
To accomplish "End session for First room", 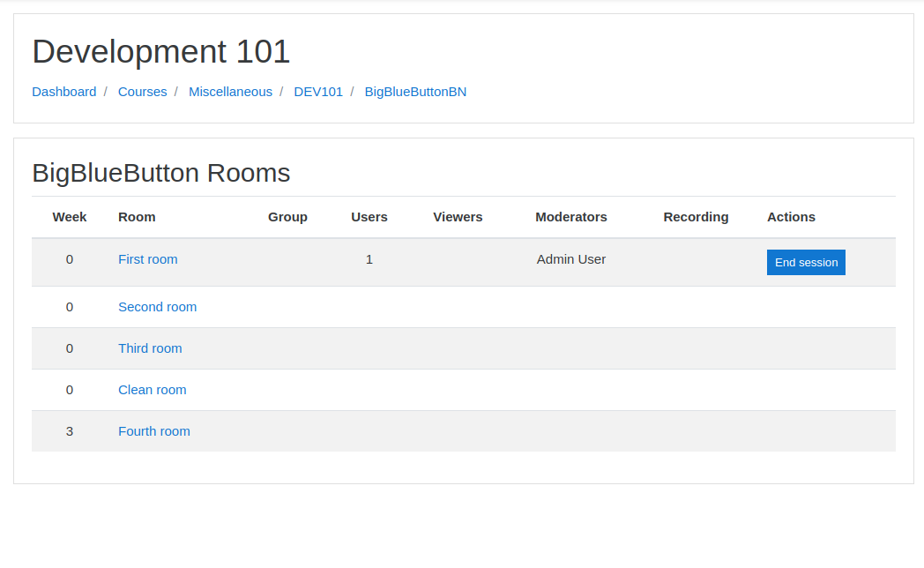I will 806,262.
